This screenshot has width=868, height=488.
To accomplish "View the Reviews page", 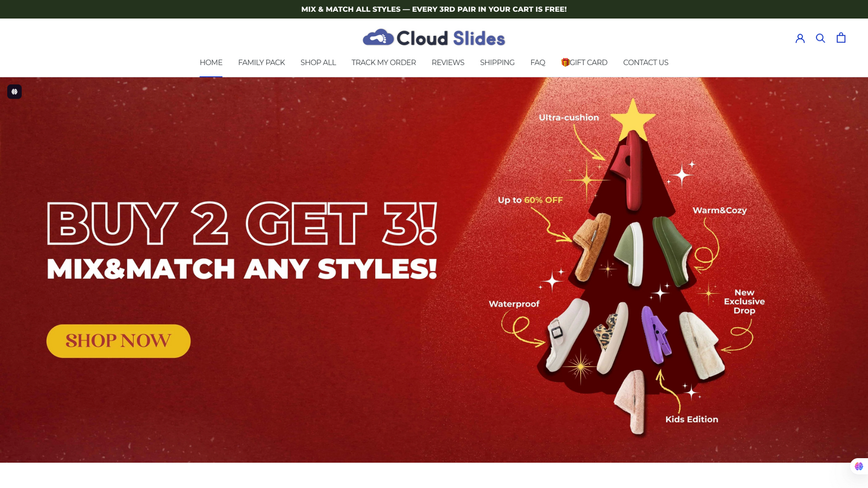I will (448, 62).
